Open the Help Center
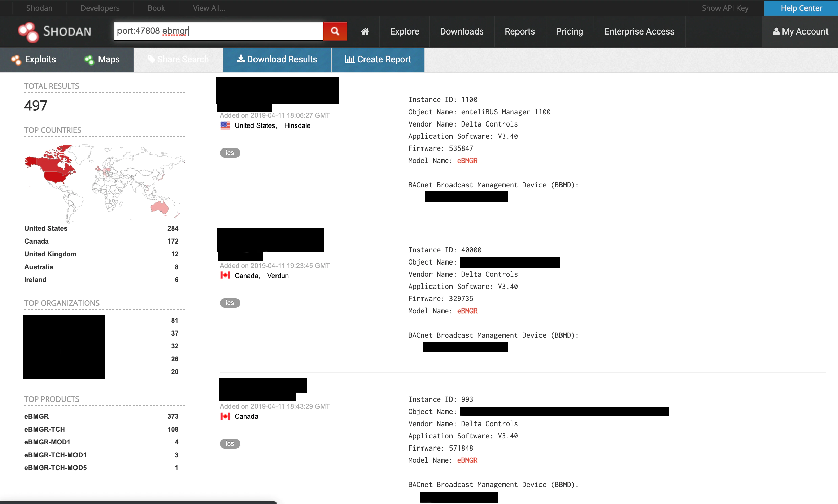 coord(801,8)
